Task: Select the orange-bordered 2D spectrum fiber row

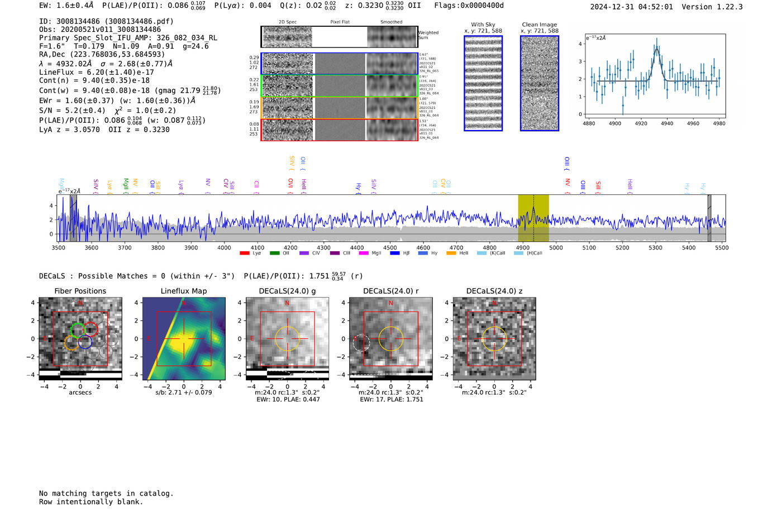Action: click(340, 108)
